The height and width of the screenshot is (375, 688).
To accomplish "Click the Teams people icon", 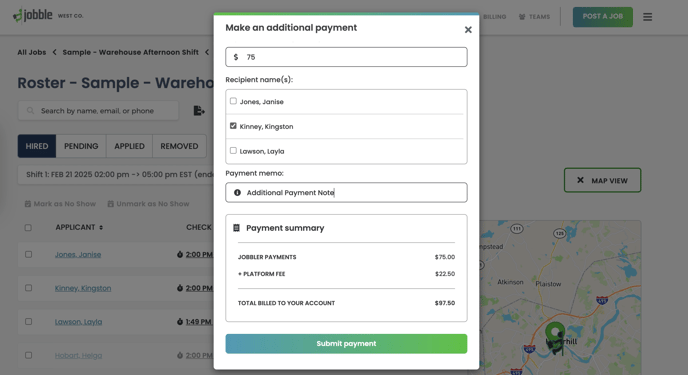I will point(522,17).
